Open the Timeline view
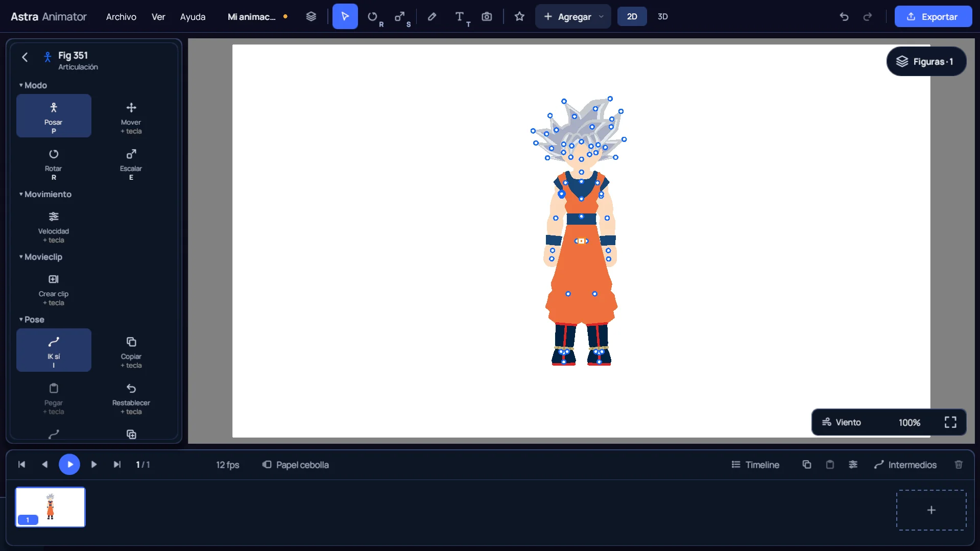This screenshot has height=551, width=980. point(755,465)
